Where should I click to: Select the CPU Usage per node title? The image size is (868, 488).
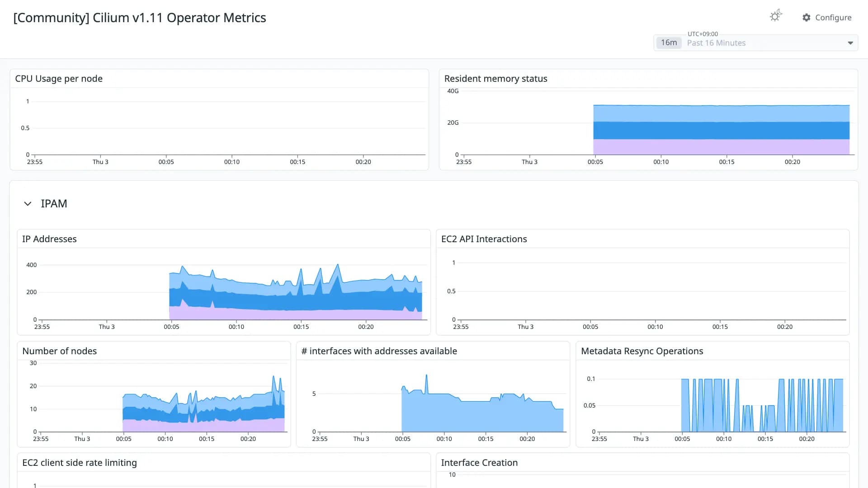tap(59, 79)
